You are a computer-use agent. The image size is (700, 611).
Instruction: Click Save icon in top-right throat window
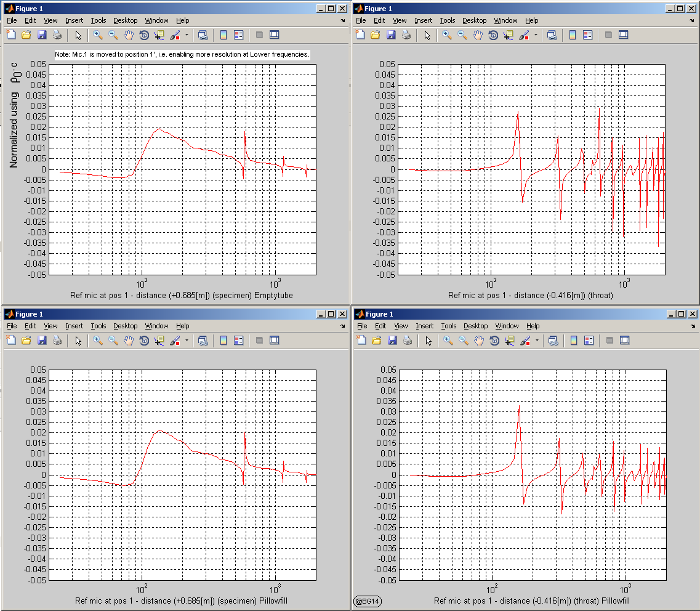point(391,35)
